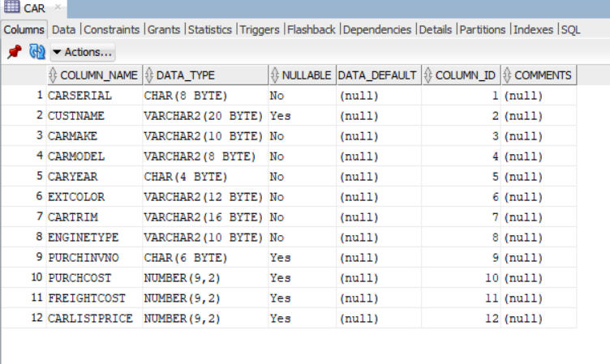Click the CHAR(6 BYTE) data type cell
610x364 pixels.
(205, 258)
